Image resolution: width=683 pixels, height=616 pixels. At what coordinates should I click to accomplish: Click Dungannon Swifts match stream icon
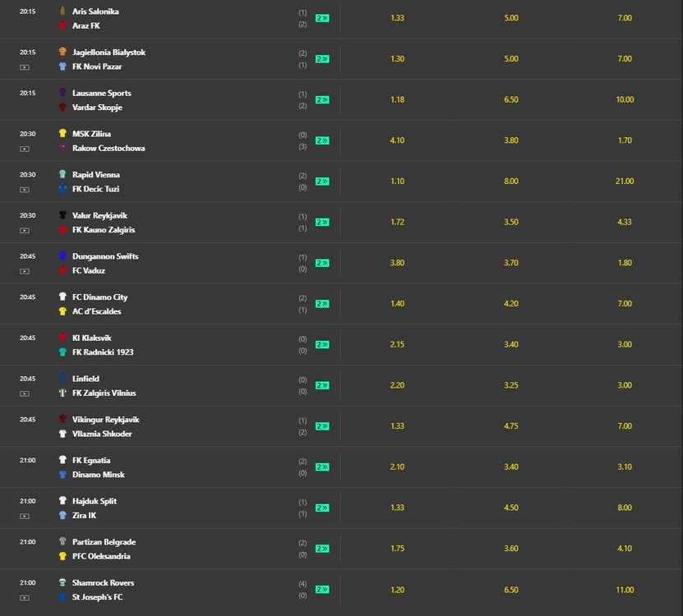pos(25,272)
